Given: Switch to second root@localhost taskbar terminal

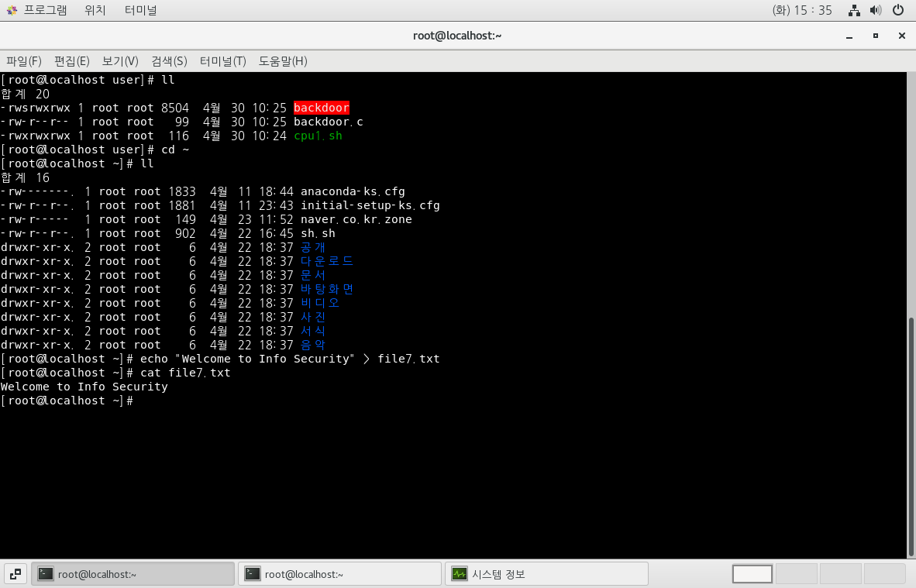Looking at the screenshot, I should click(x=340, y=574).
